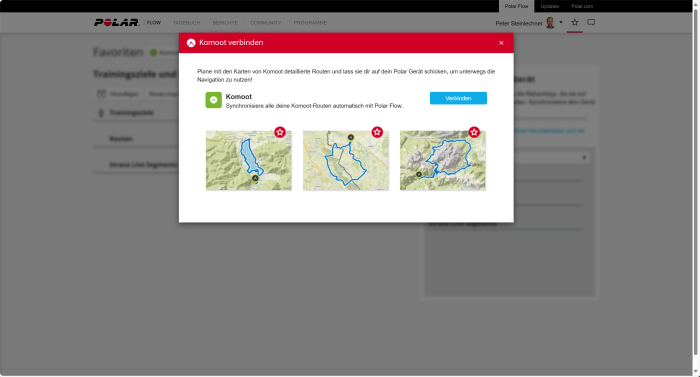The width and height of the screenshot is (700, 377).
Task: Open the notifications chat icon in header
Action: pos(591,22)
